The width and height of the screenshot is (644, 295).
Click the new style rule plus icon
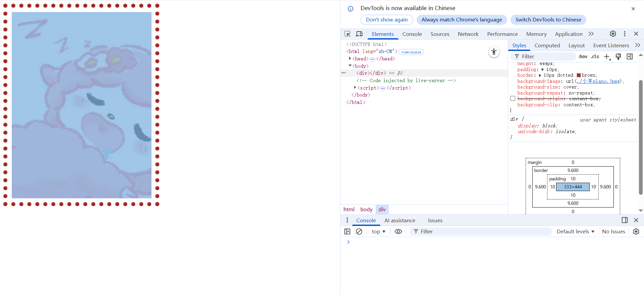coord(607,57)
